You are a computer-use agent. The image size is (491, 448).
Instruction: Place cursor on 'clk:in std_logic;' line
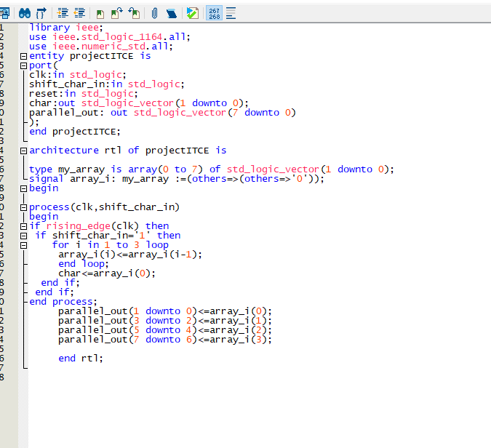tap(78, 75)
